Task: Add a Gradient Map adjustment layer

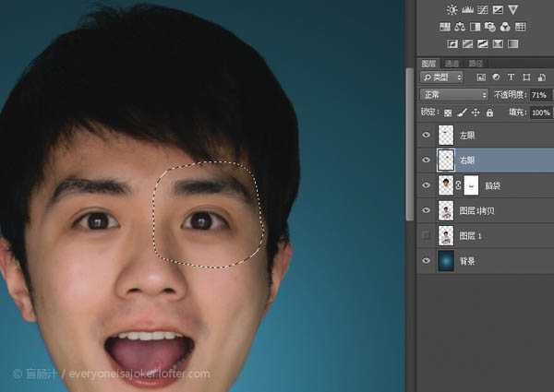Action: [513, 43]
